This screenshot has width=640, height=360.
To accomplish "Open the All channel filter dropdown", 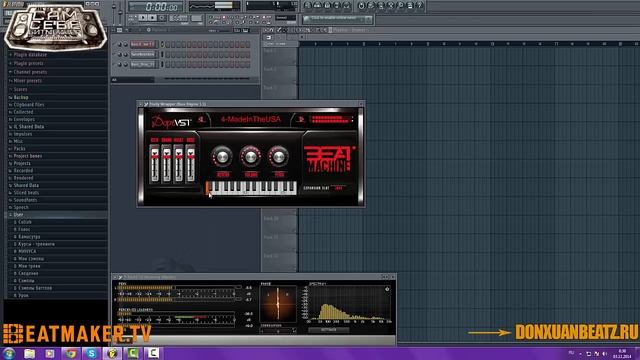I will point(132,80).
